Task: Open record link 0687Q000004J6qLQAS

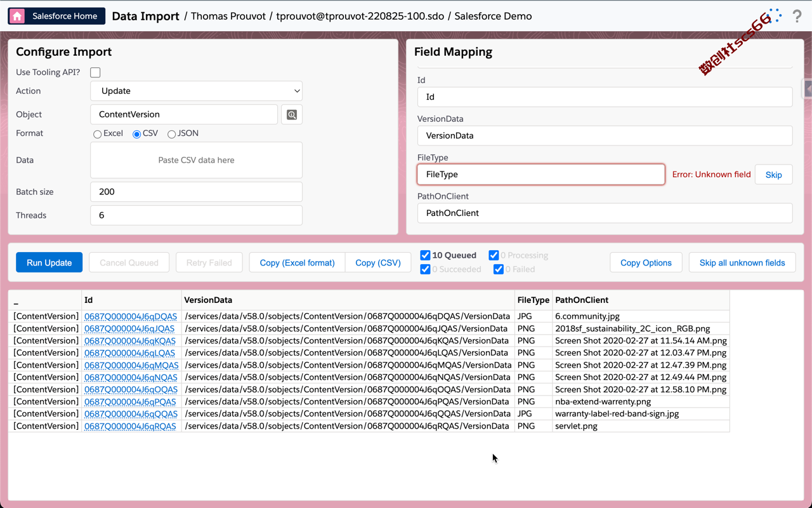Action: (x=129, y=352)
